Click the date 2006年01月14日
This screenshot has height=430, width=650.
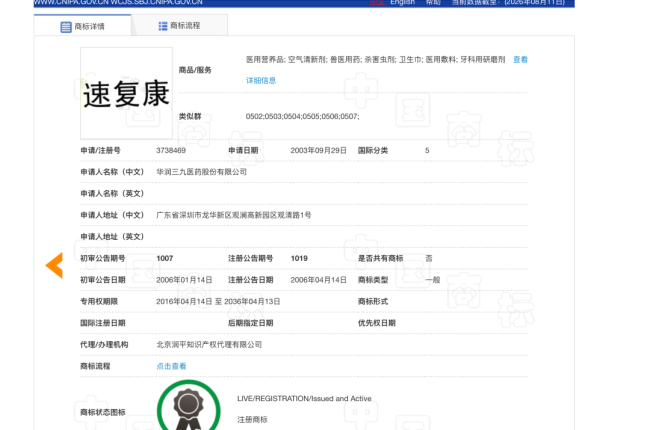[184, 280]
